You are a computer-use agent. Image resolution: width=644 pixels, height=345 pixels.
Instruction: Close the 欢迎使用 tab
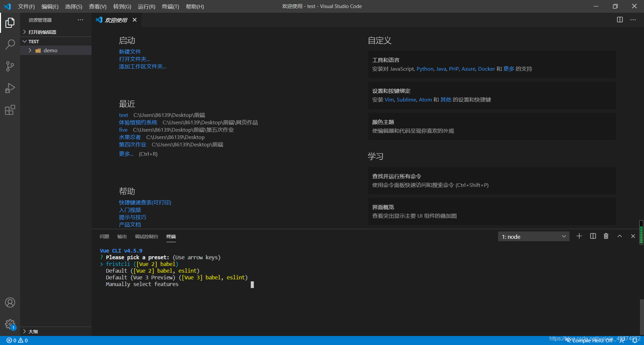click(135, 20)
